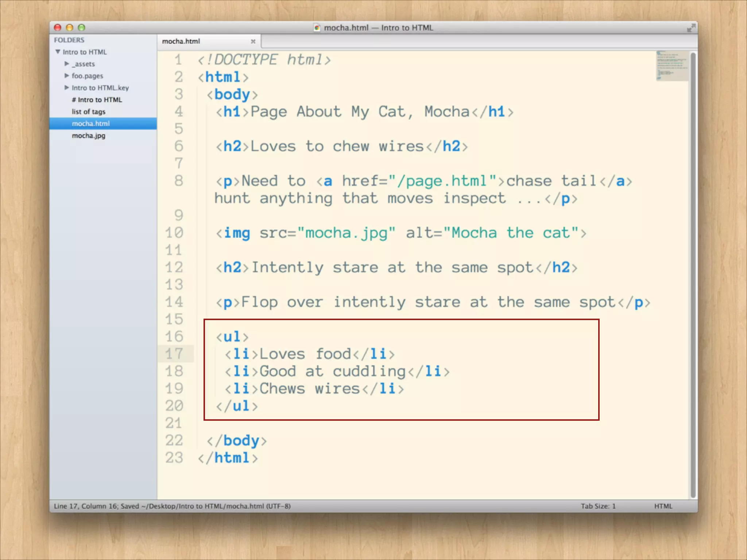This screenshot has width=747, height=560.
Task: Click line number 17 in gutter
Action: 174,354
